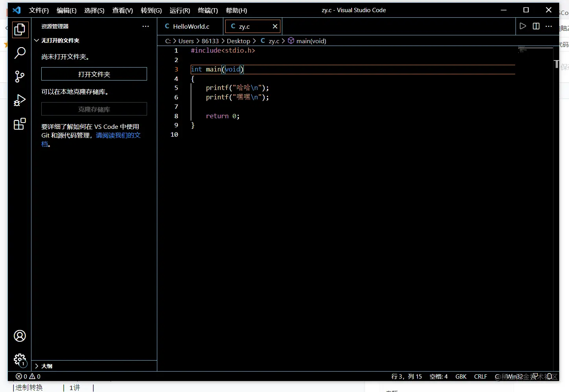Click the 克隆存储库 button
This screenshot has height=392, width=569.
[x=94, y=109]
